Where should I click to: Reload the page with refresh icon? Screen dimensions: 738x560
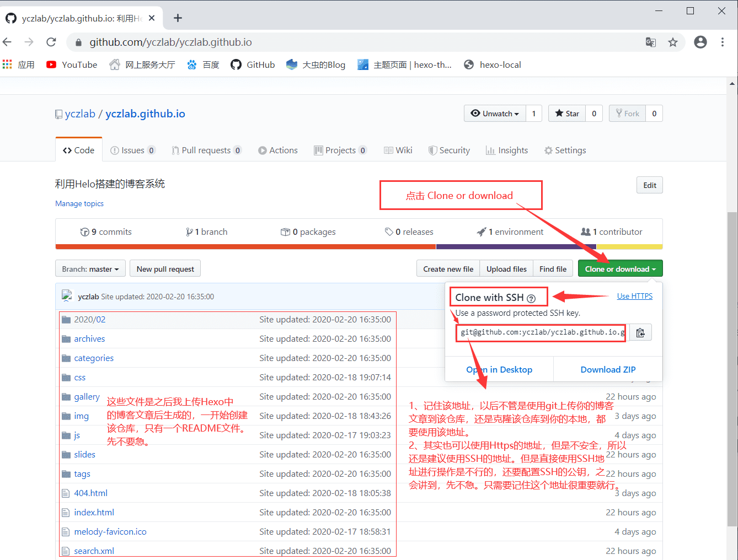point(51,42)
